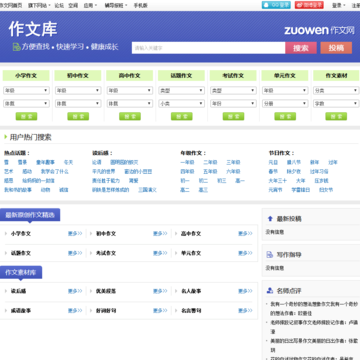Open the 论坛 top navigation item
This screenshot has height=360, width=360.
[59, 5]
